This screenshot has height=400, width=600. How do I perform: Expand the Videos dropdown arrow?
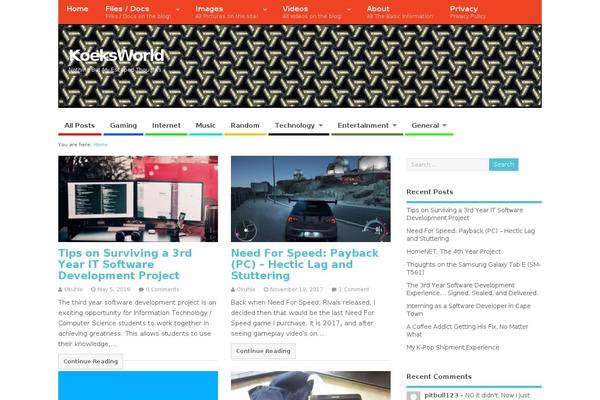[349, 9]
